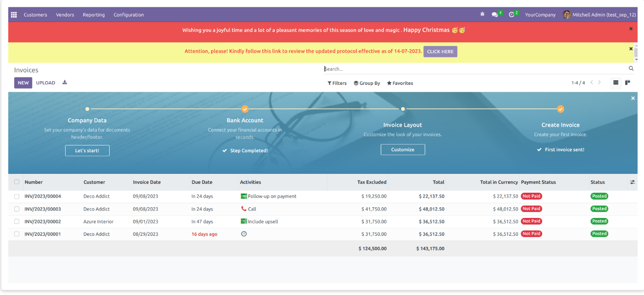Click the Customize invoice layout button
Image resolution: width=644 pixels, height=295 pixels.
tap(403, 150)
